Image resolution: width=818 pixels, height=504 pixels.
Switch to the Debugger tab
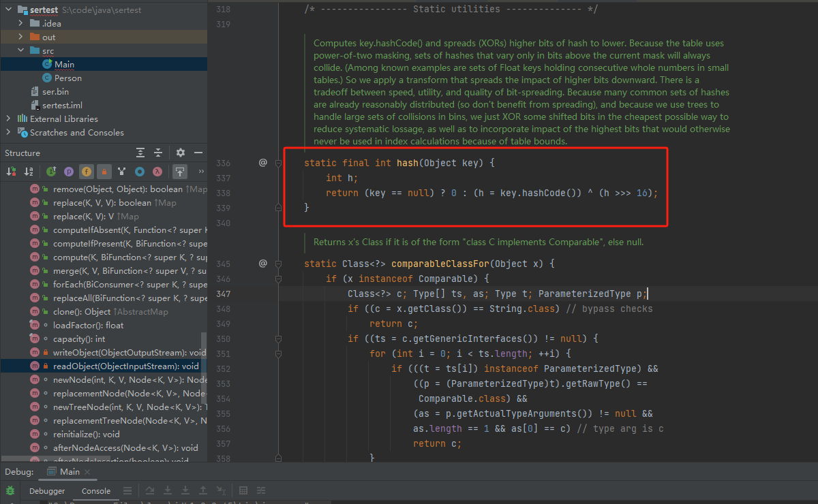tap(47, 491)
